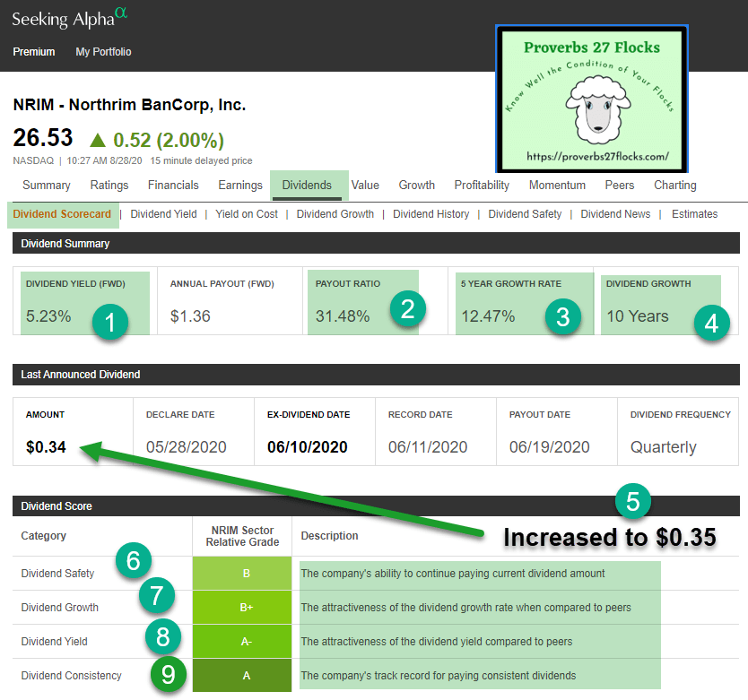748x700 pixels.
Task: Go to My Portfolio
Action: [x=103, y=52]
